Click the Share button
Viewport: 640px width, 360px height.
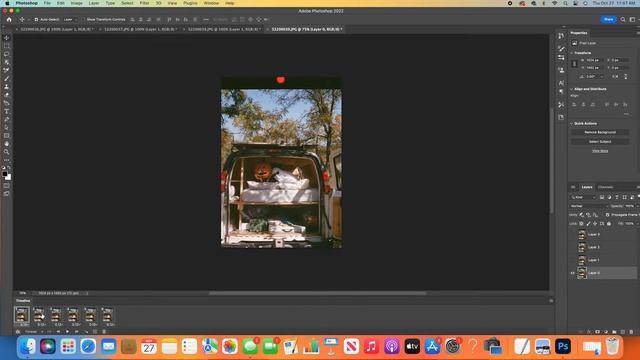pos(608,19)
